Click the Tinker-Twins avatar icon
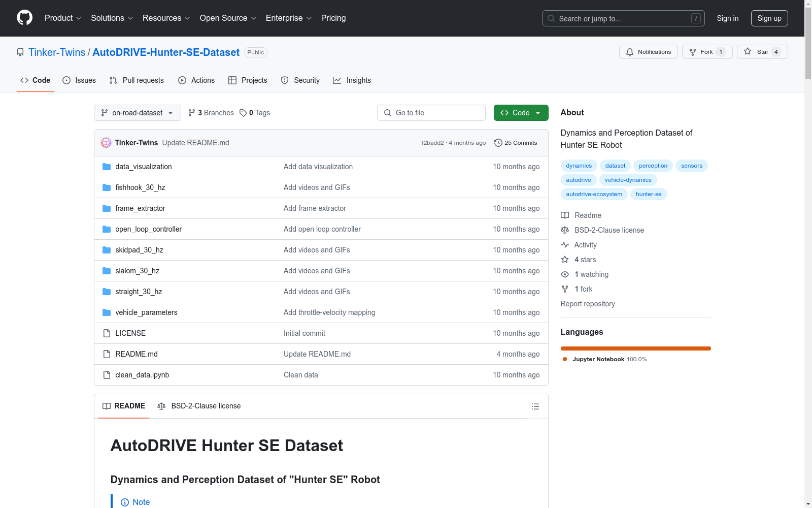Screen dimensions: 812x508 tap(106, 143)
